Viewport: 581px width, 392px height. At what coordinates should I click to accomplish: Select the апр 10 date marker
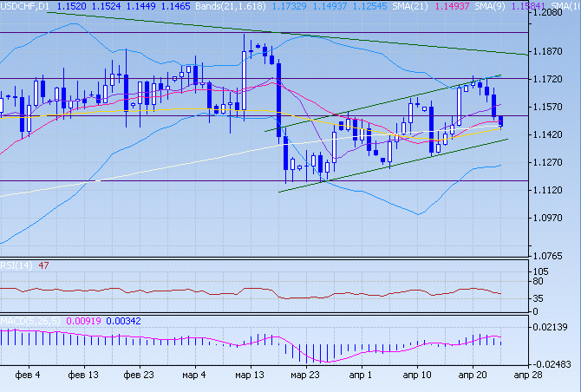(418, 376)
